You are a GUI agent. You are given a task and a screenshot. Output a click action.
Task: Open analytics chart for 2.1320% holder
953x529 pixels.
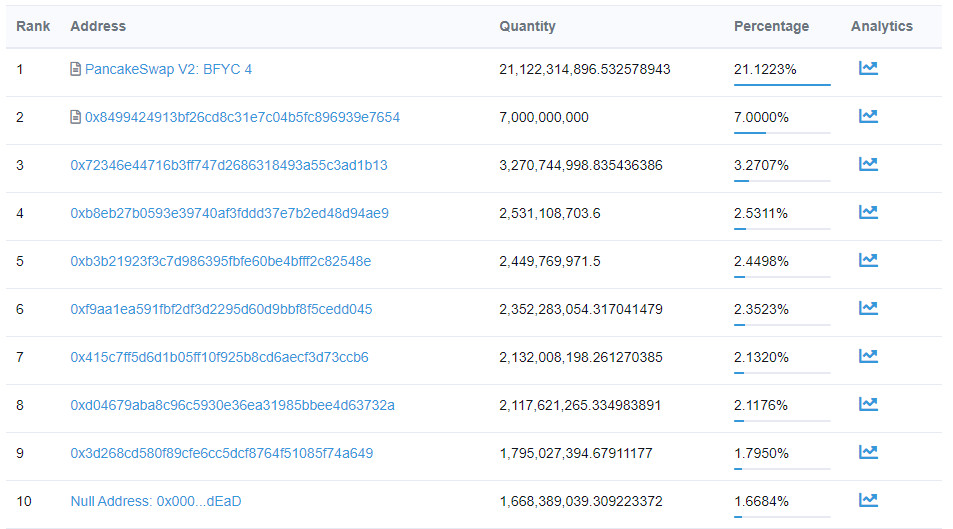868,356
